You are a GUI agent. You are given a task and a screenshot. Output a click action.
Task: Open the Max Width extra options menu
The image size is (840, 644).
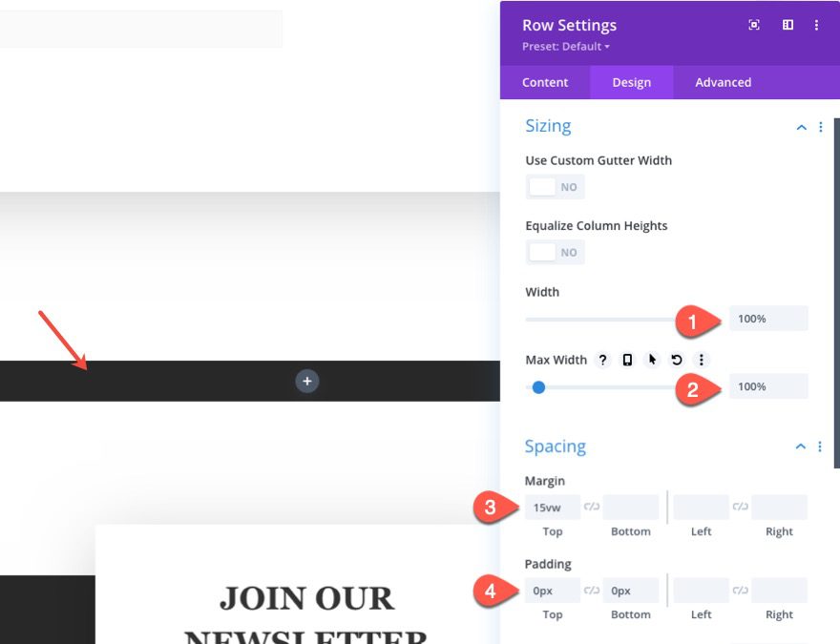click(701, 360)
